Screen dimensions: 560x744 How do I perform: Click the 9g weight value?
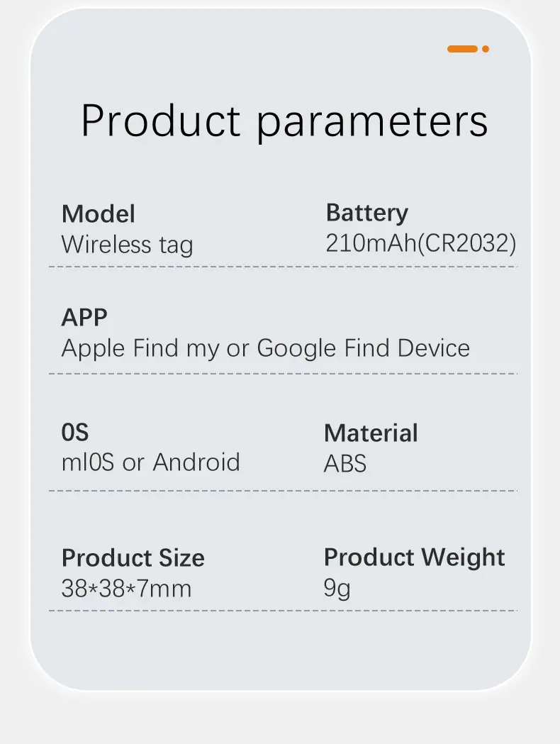(337, 589)
